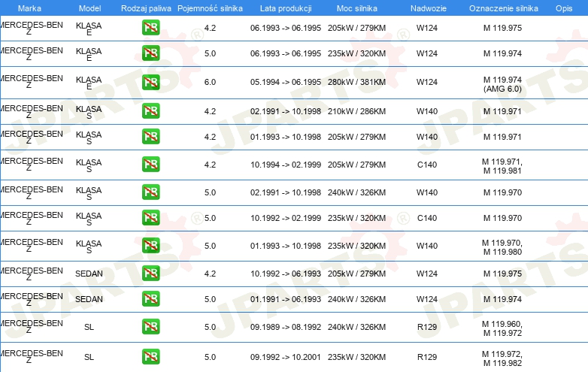The height and width of the screenshot is (372, 588).
Task: Click the fuel icon in the SEDAN 5.0 row
Action: click(150, 299)
